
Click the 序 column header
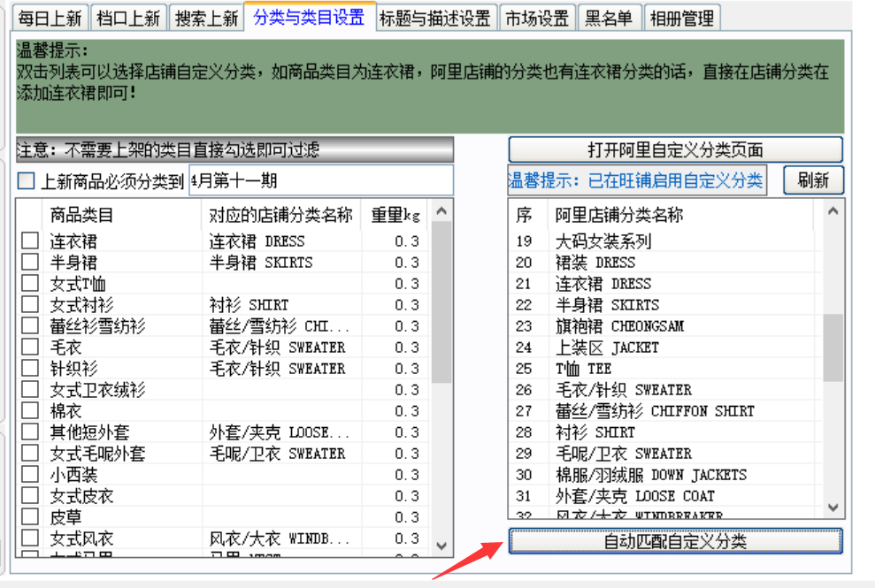(528, 215)
